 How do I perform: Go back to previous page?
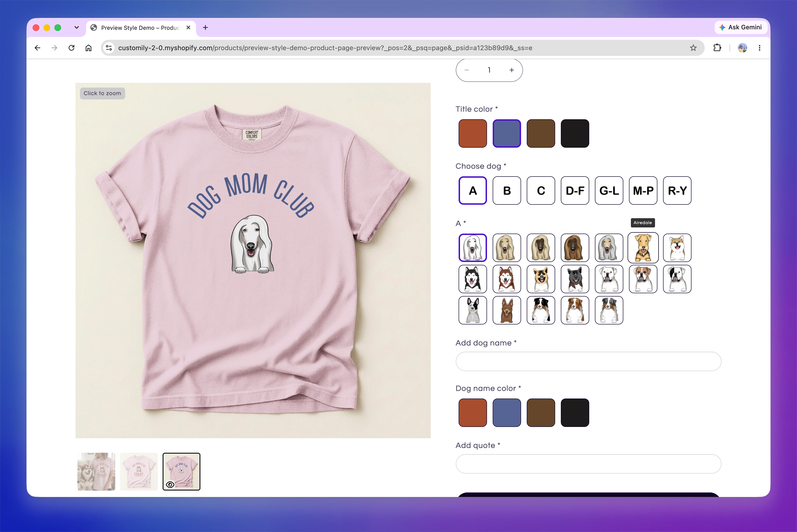click(x=38, y=48)
